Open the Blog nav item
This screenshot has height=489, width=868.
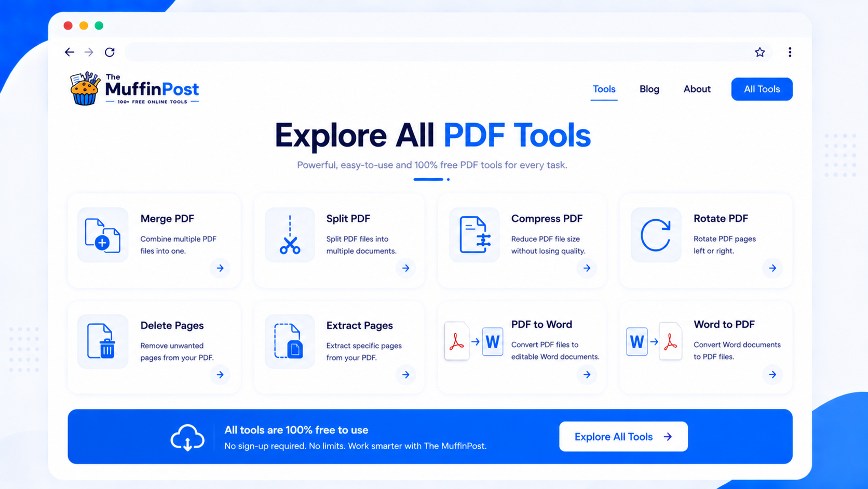coord(649,89)
